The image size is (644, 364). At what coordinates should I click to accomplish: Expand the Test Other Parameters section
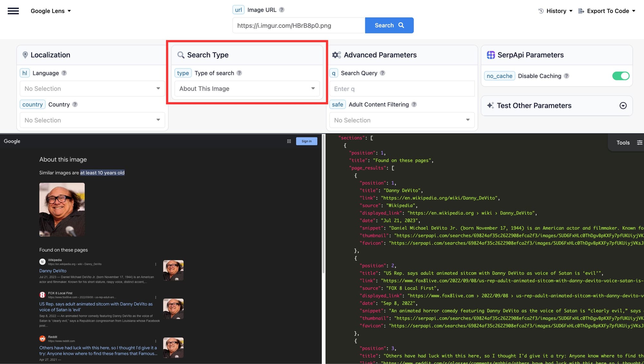point(623,106)
